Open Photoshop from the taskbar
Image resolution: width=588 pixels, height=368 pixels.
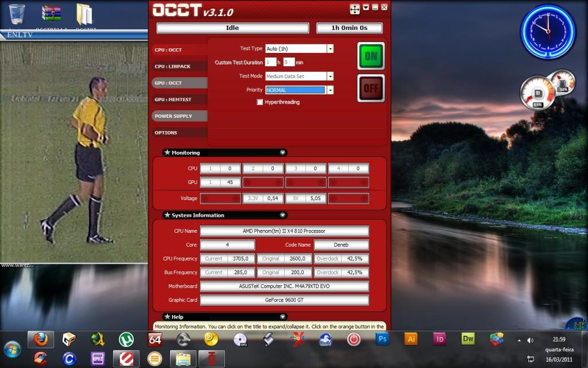[x=382, y=339]
